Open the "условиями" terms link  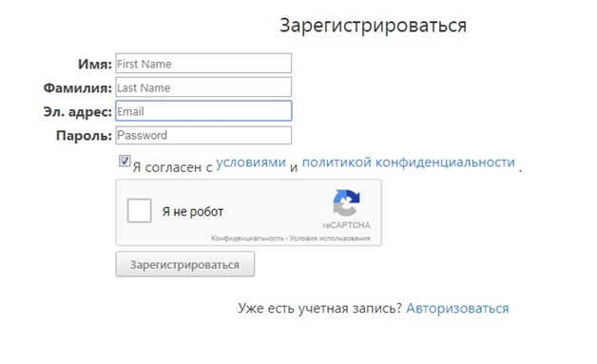click(x=251, y=163)
